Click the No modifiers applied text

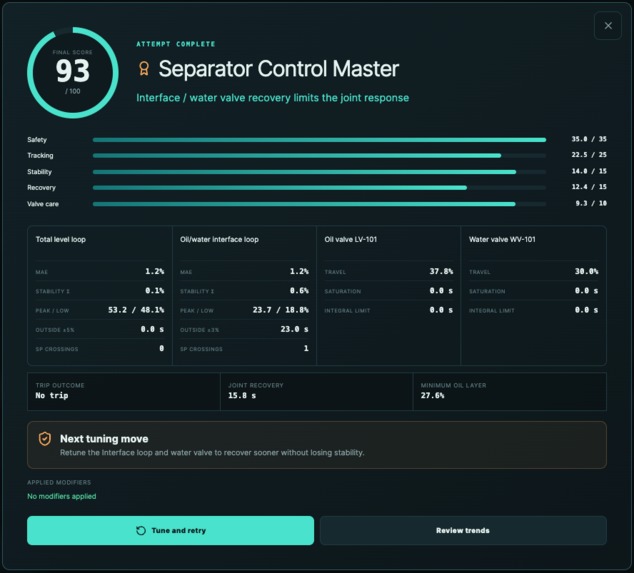pyautogui.click(x=61, y=496)
